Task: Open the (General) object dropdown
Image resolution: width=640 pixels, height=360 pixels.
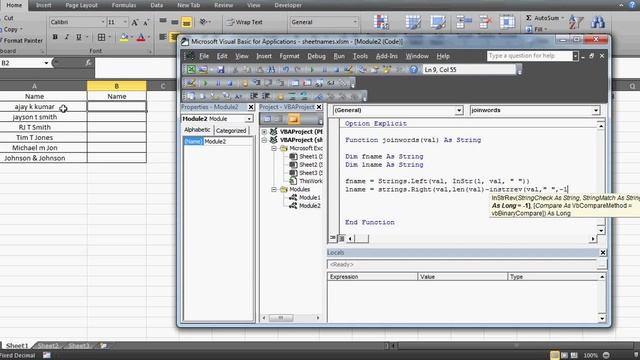Action: 459,110
